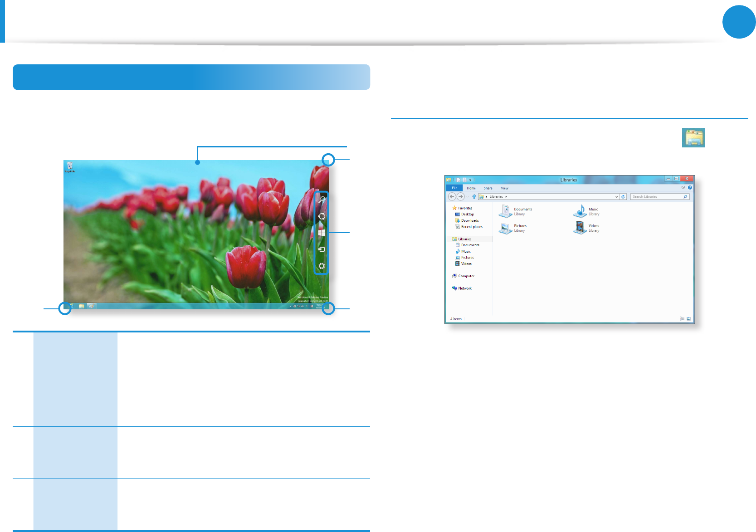Open the File ribbon tab
Viewport: 756px width, 532px height.
coord(454,188)
